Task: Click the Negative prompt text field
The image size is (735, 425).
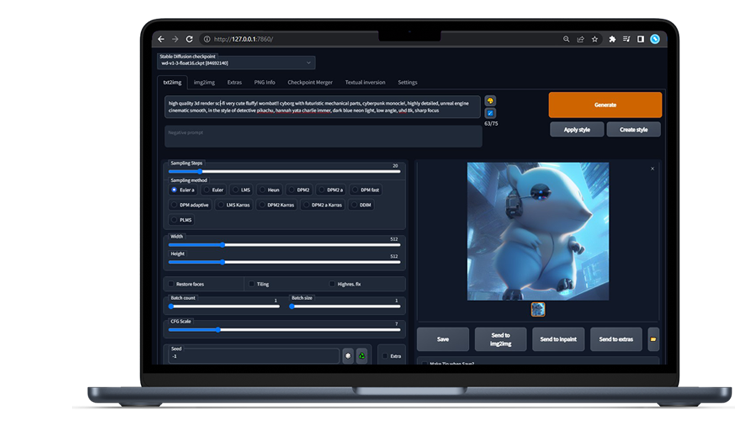Action: 322,136
